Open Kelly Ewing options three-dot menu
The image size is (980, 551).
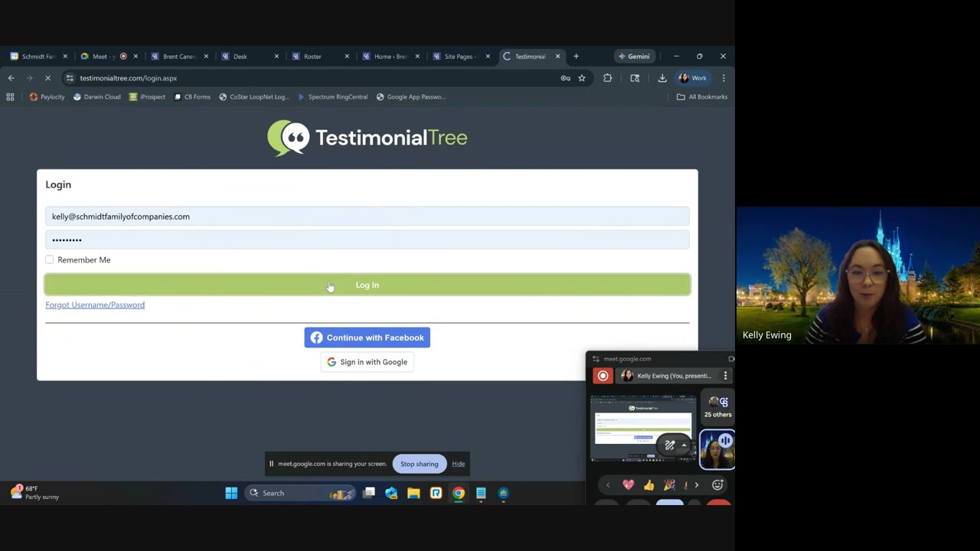725,376
